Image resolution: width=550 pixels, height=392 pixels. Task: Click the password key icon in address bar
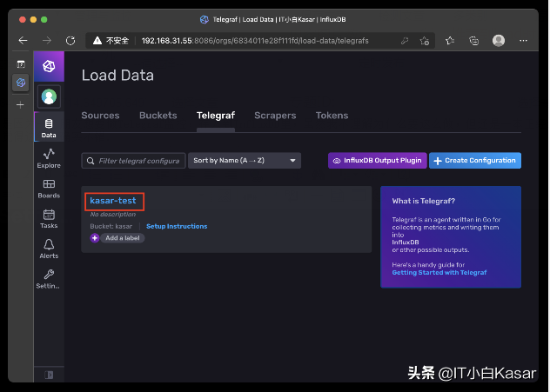pyautogui.click(x=405, y=41)
